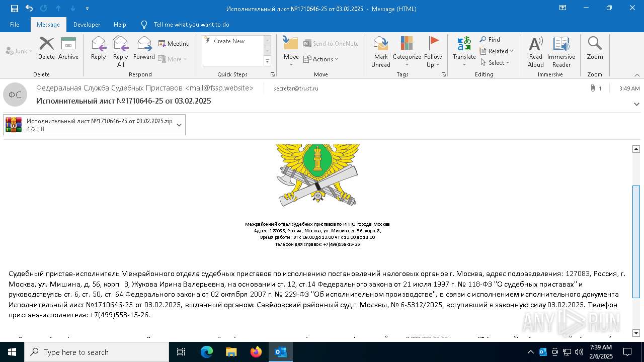Show hidden system tray icons
This screenshot has height=362, width=644.
click(x=530, y=352)
